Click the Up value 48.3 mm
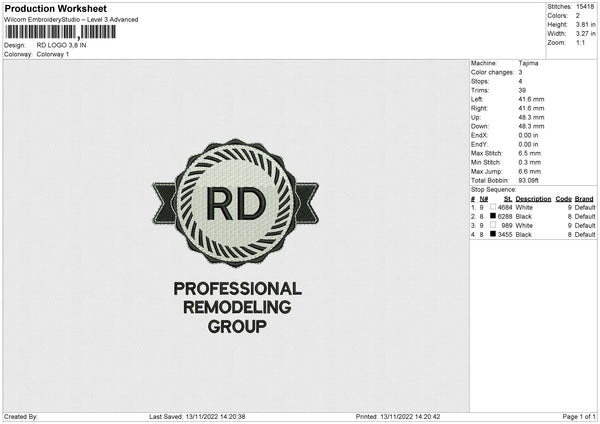This screenshot has width=600, height=424. tap(531, 117)
